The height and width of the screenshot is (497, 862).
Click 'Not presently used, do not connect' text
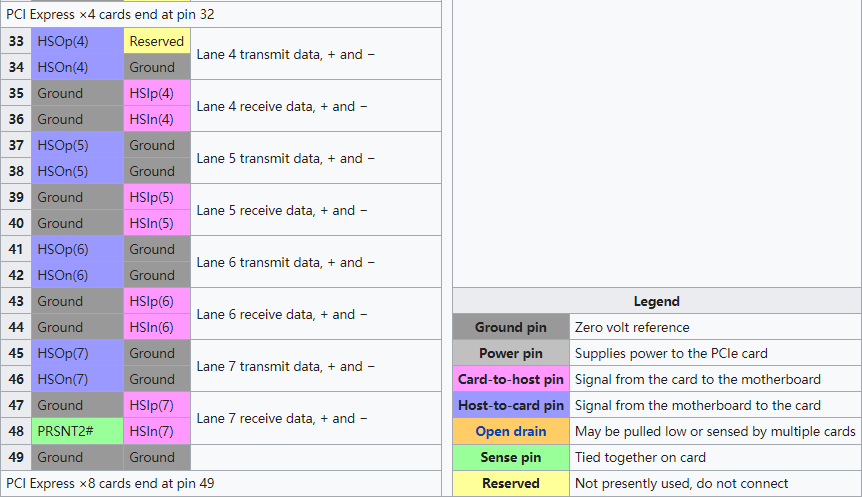tap(681, 483)
